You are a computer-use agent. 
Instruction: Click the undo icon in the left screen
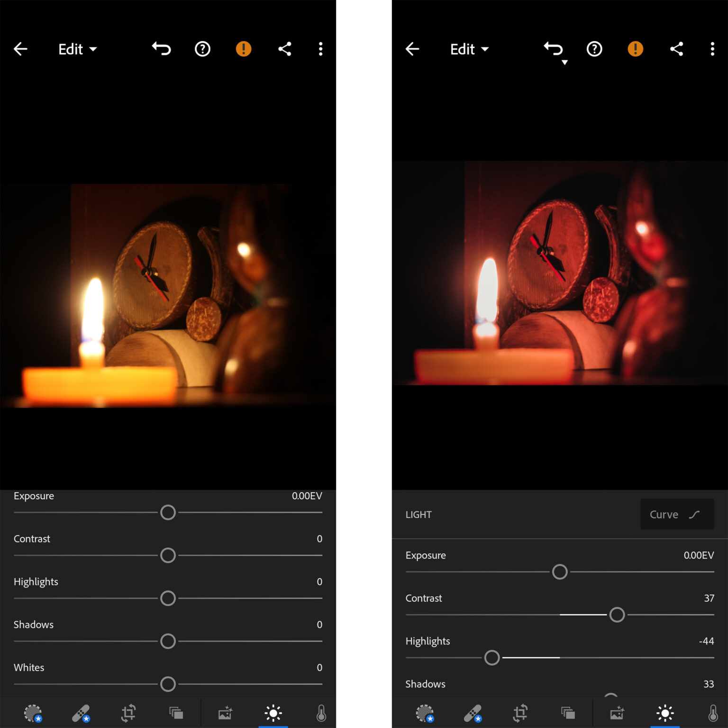click(x=161, y=49)
